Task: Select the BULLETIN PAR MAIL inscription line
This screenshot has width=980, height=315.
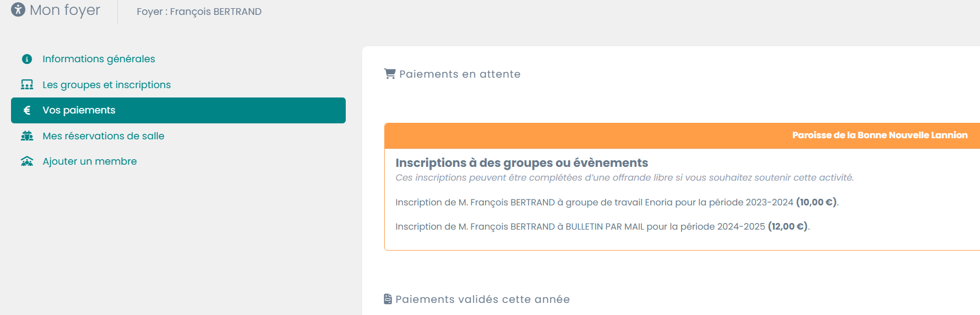Action: coord(602,226)
